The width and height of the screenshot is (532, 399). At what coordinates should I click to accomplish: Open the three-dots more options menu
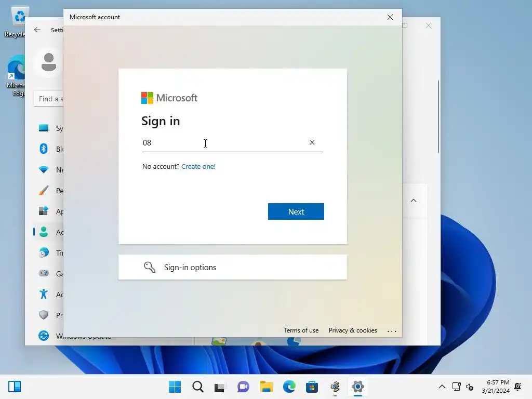tap(392, 331)
